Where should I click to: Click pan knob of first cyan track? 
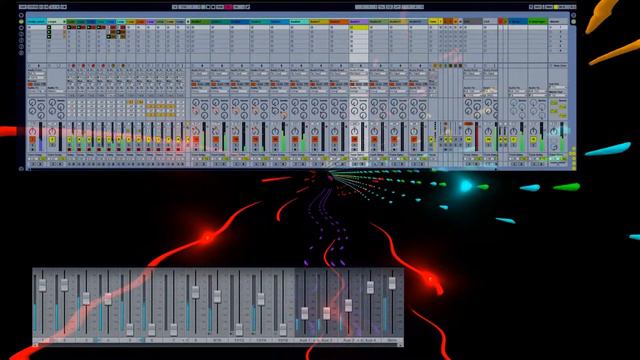pyautogui.click(x=32, y=131)
